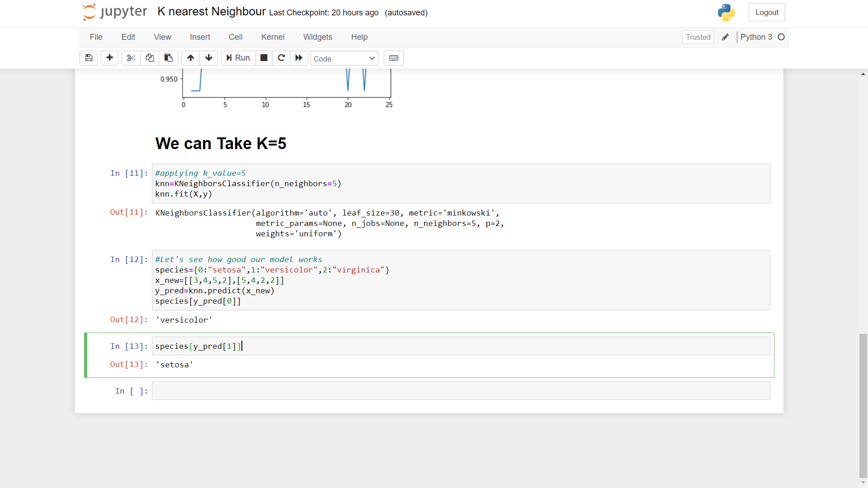The height and width of the screenshot is (488, 868).
Task: Move selected cell up arrow
Action: click(190, 58)
